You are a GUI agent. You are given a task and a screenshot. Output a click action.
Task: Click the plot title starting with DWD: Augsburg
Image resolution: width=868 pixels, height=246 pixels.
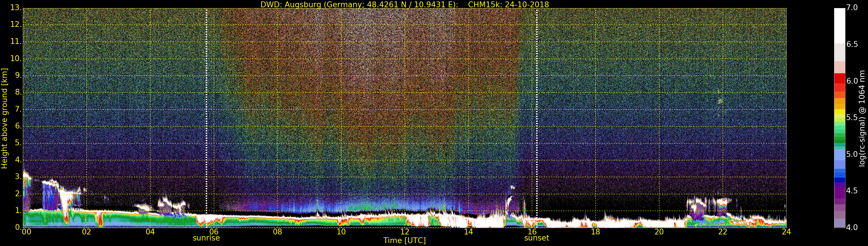coord(359,4)
